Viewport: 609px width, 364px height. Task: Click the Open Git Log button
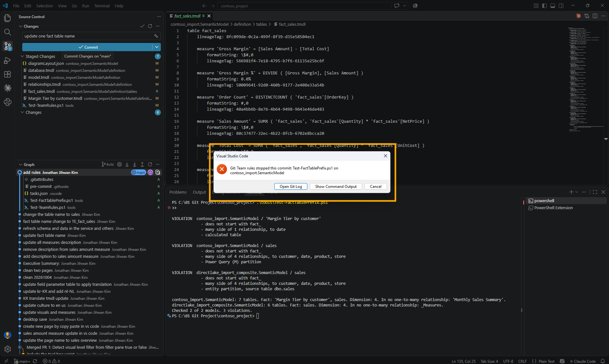tap(291, 187)
